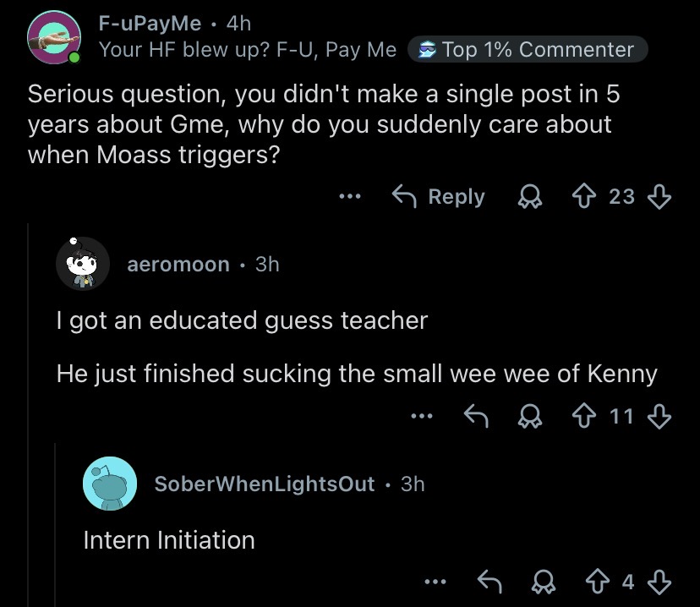700x607 pixels.
Task: Open SoberWhenLightsOut's user profile
Action: pos(265,484)
